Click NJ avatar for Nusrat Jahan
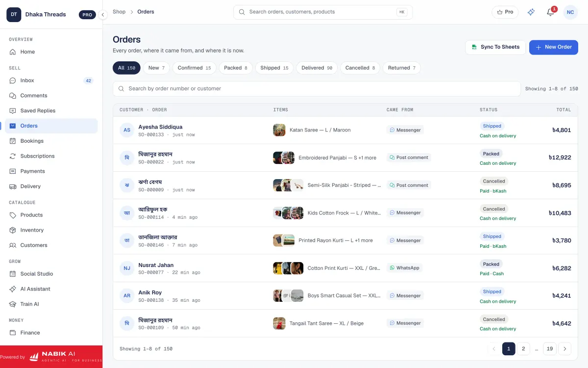 (127, 268)
